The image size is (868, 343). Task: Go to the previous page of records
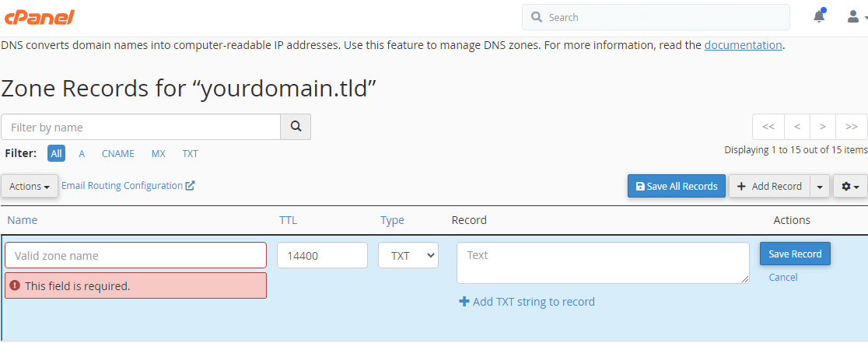pyautogui.click(x=796, y=127)
